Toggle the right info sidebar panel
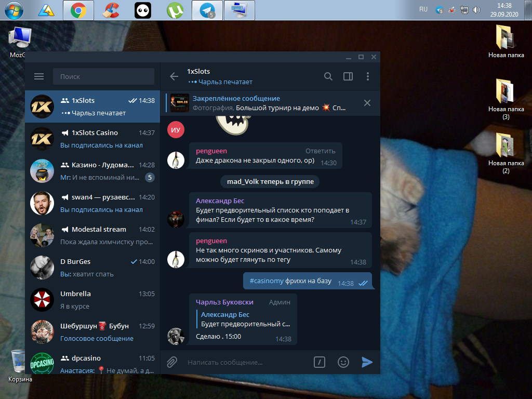The height and width of the screenshot is (399, 532). pyautogui.click(x=348, y=76)
